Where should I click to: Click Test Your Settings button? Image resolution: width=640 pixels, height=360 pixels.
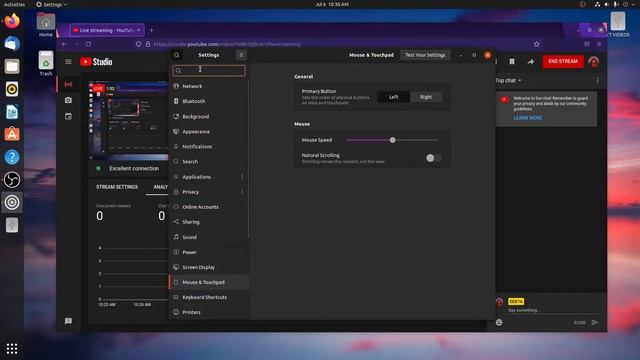[x=425, y=55]
